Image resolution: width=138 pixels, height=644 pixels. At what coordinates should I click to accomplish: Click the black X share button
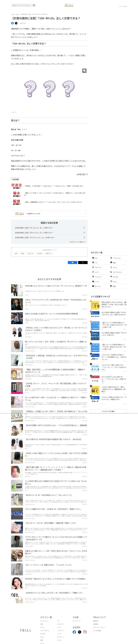point(83,263)
